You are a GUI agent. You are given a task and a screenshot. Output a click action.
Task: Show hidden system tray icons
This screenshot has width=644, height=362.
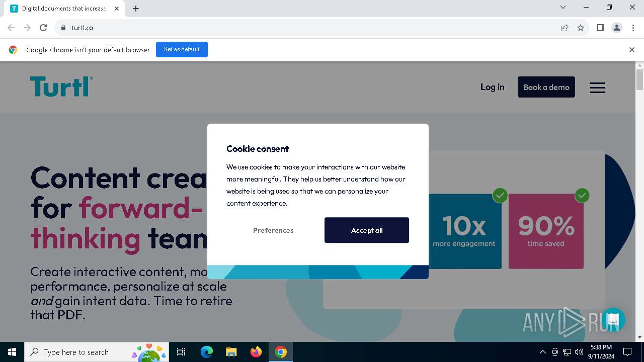point(542,352)
